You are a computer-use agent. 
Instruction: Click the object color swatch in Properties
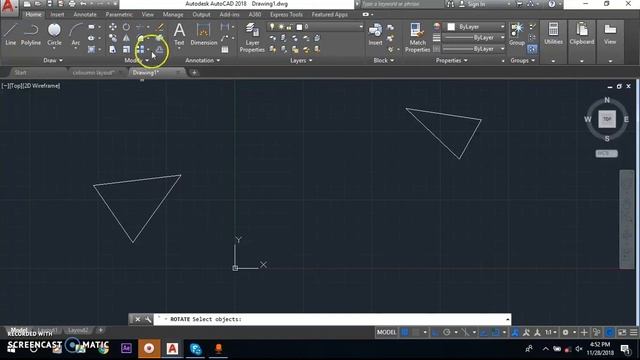pos(451,27)
